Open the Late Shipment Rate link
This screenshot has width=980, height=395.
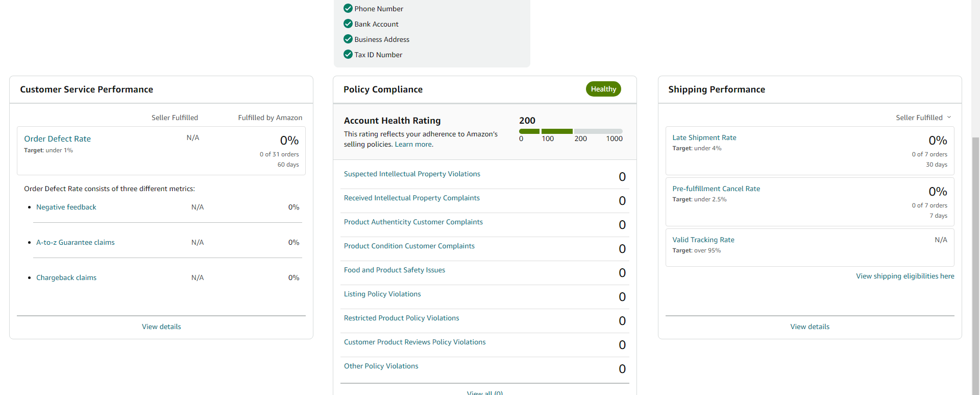pos(704,137)
